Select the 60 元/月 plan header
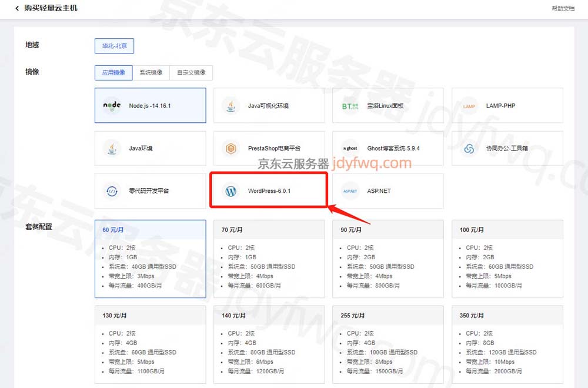 151,230
